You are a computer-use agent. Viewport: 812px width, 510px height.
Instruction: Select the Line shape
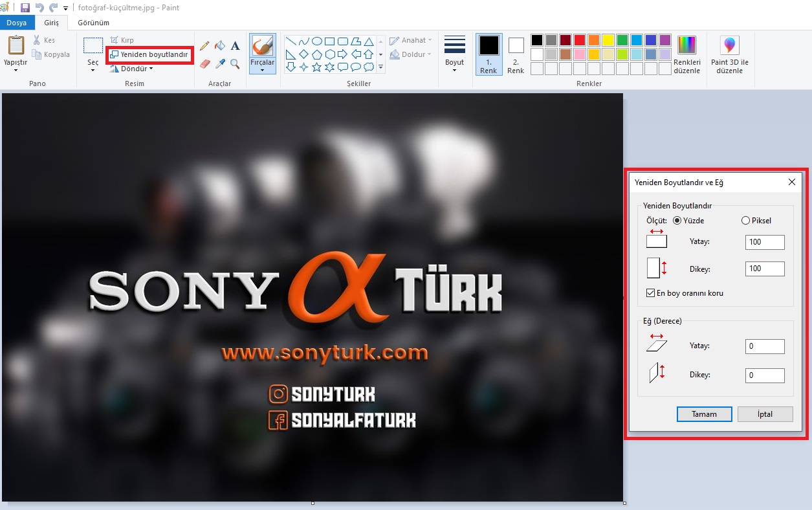291,41
